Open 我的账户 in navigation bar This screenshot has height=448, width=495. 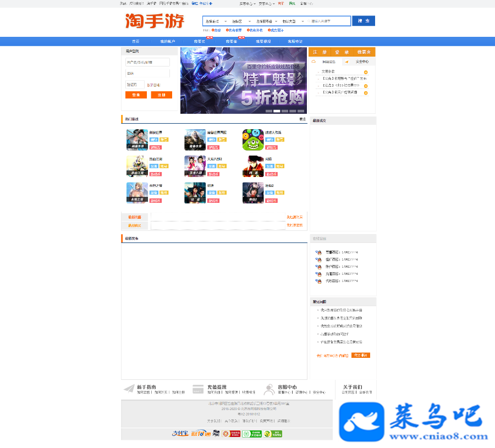167,41
